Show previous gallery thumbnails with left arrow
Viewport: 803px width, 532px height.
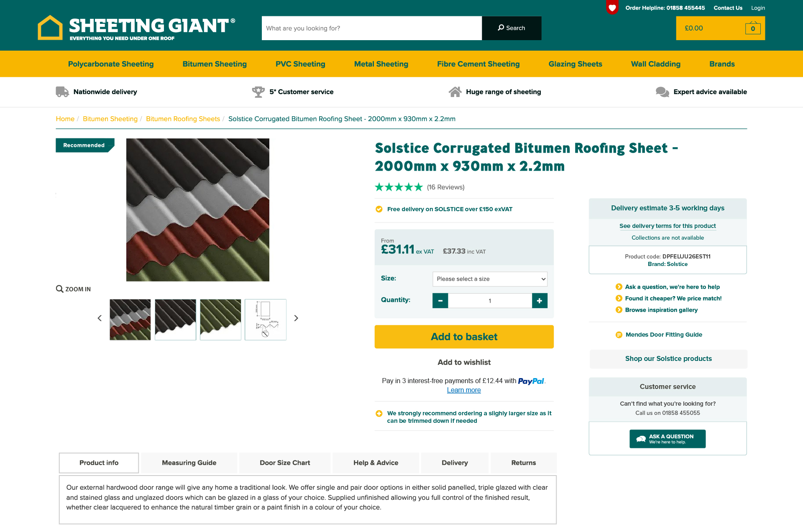tap(100, 318)
